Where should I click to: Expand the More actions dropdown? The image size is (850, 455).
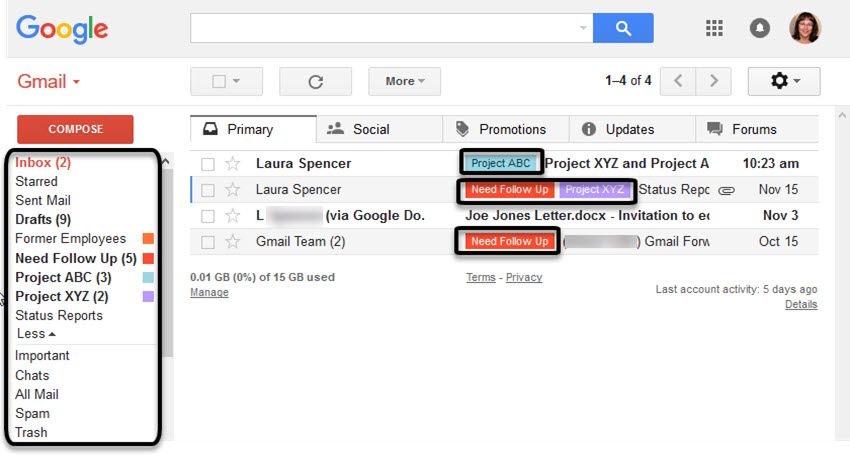(404, 81)
